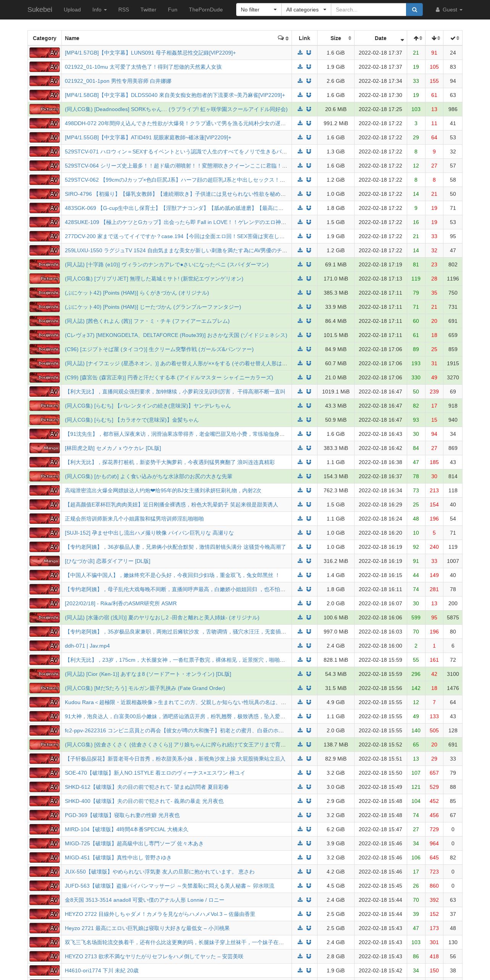Open the Heyzo 2721 torrent title link

[x=147, y=928]
